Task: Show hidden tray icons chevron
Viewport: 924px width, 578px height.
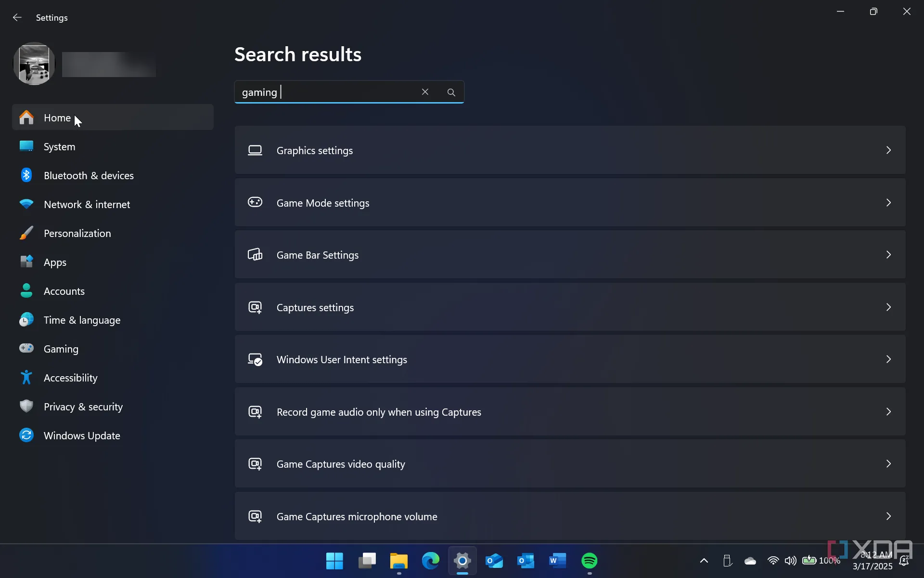Action: 704,561
